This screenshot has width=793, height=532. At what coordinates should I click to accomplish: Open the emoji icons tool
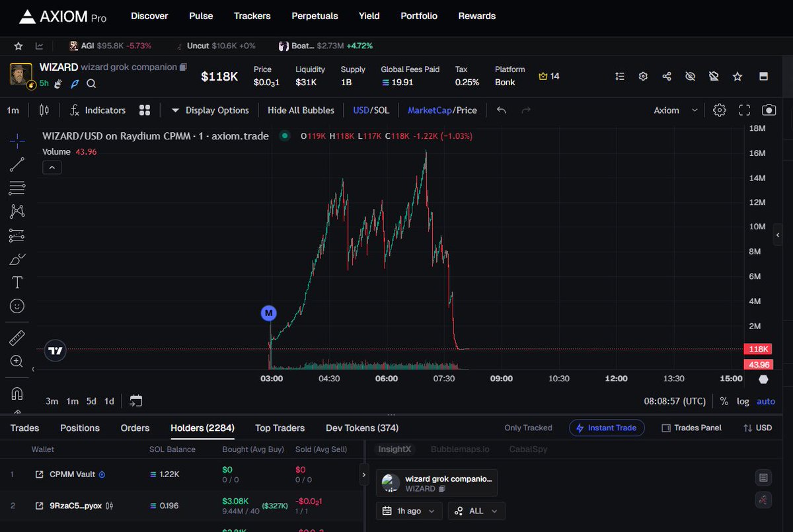pos(17,306)
